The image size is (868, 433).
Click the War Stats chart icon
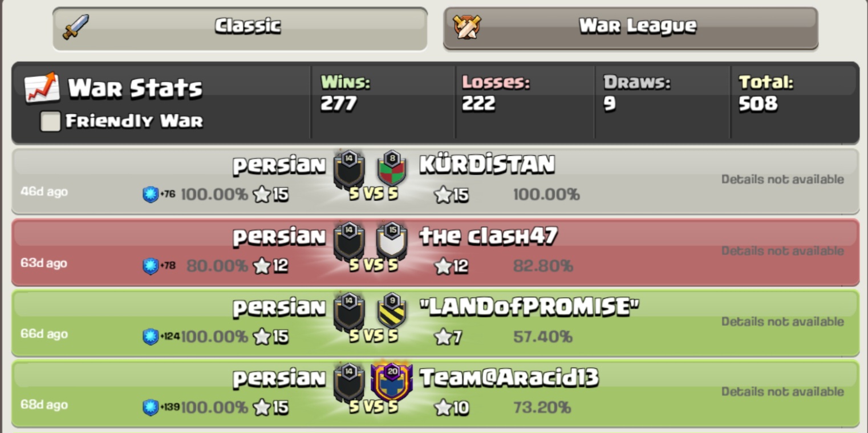click(42, 87)
